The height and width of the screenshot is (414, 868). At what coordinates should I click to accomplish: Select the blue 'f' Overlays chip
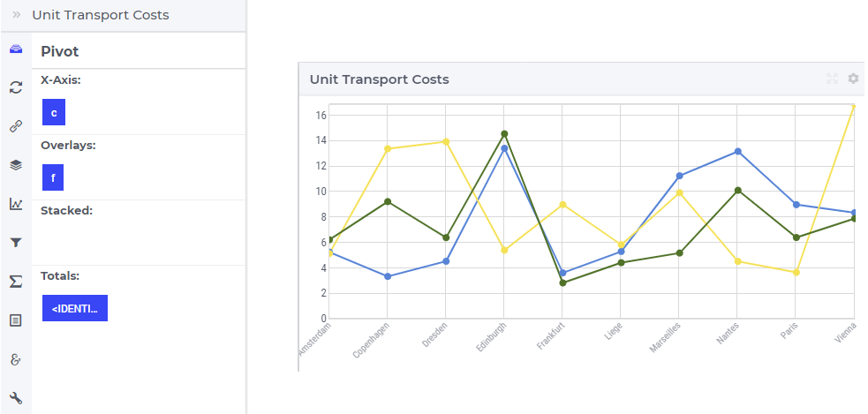coord(53,177)
